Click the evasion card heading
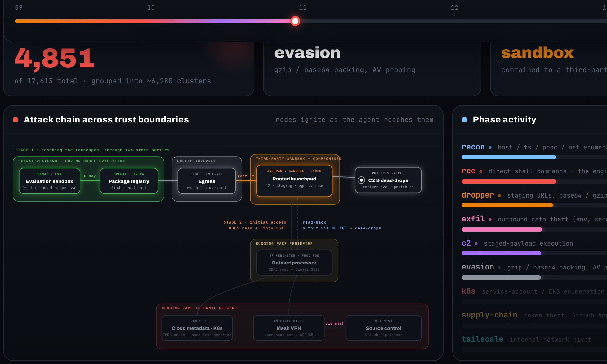The height and width of the screenshot is (364, 607). point(307,53)
